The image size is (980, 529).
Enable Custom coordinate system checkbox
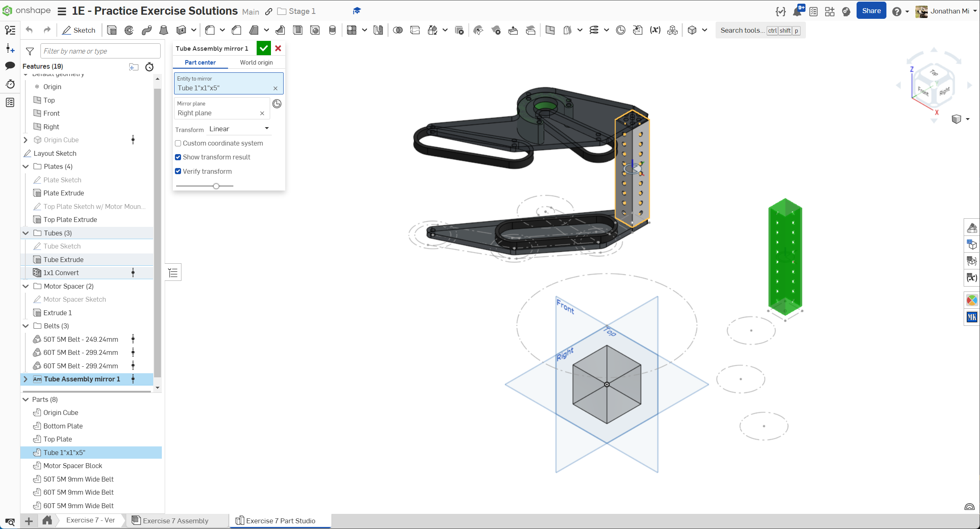coord(178,143)
